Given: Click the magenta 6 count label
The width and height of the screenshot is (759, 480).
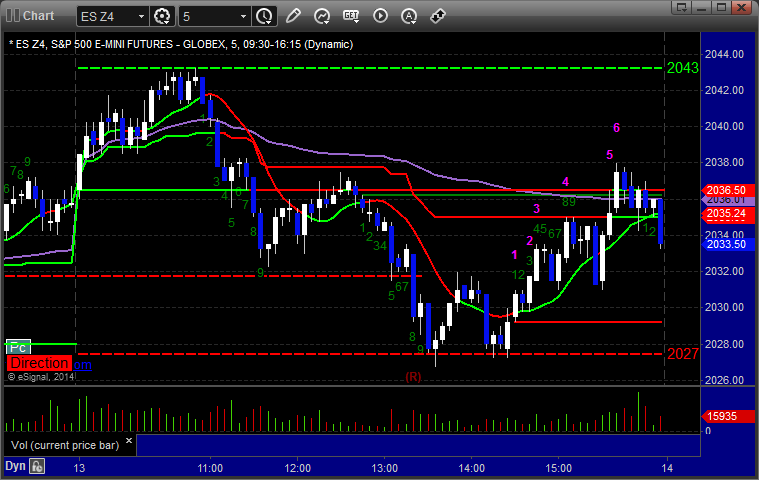Looking at the screenshot, I should (x=616, y=128).
